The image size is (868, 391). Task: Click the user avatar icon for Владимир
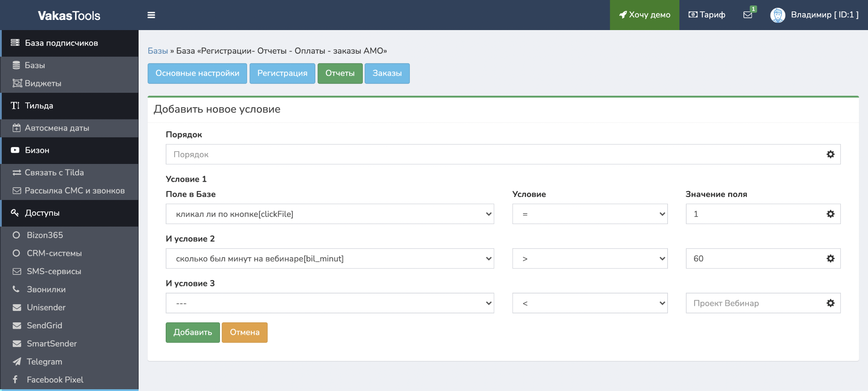pyautogui.click(x=777, y=15)
